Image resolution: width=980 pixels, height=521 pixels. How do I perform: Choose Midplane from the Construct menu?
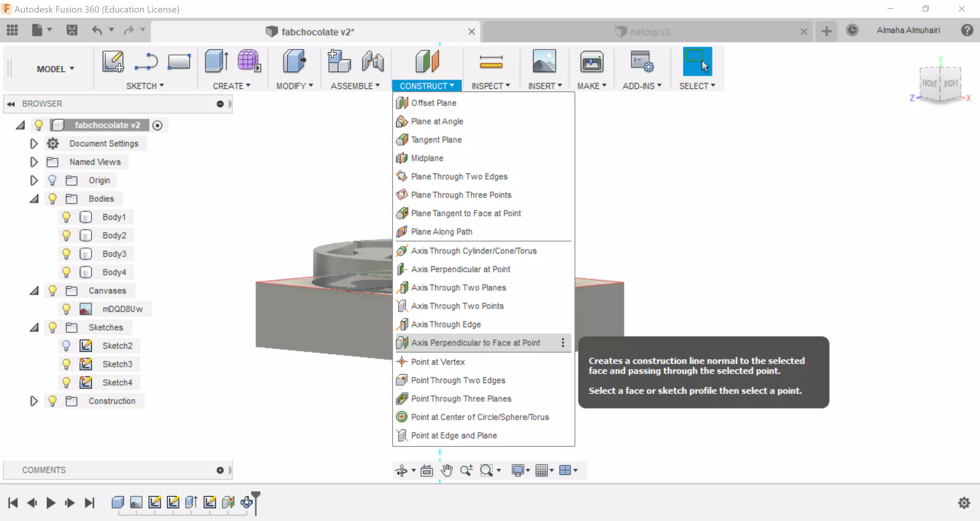point(427,158)
